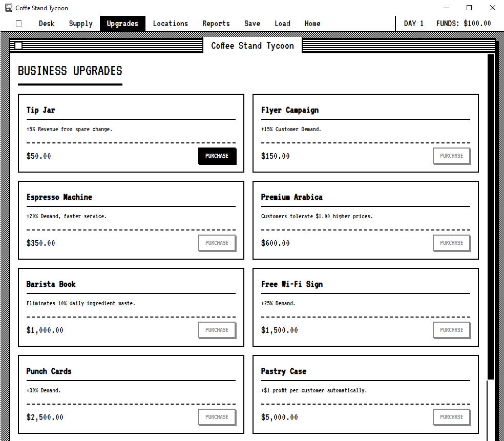This screenshot has height=441, width=504.
Task: Click the Coffe Stand Tycoon app icon
Action: pyautogui.click(x=9, y=8)
